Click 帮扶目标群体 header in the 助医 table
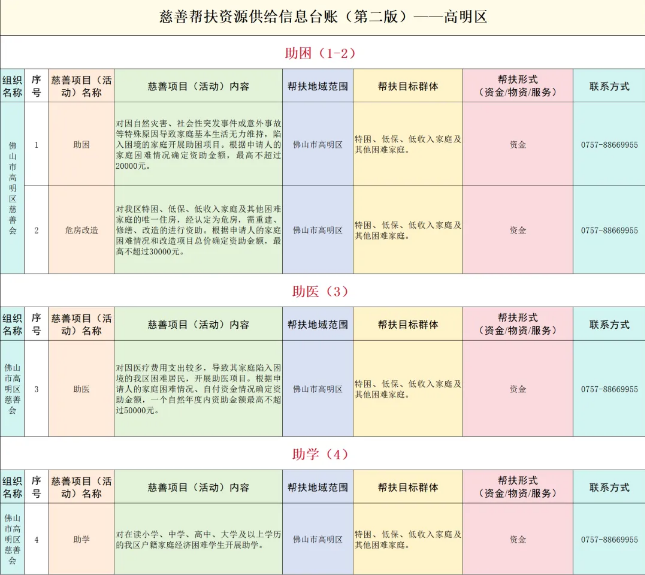The width and height of the screenshot is (645, 575). pos(408,324)
